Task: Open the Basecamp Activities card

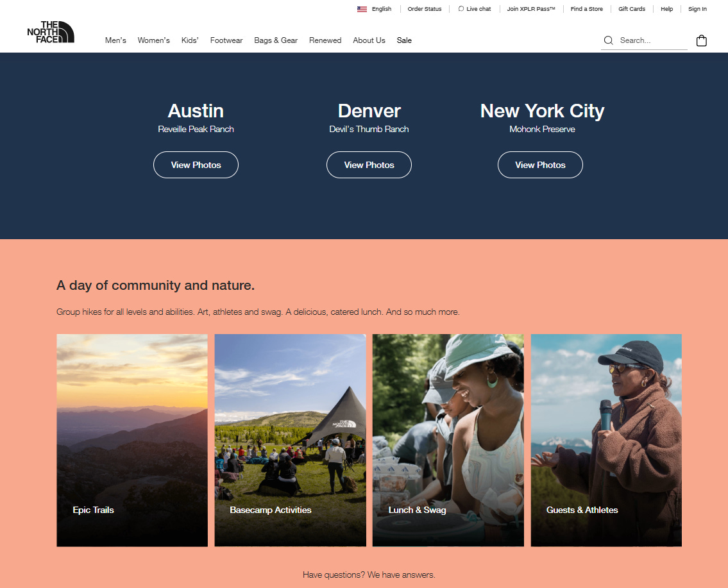Action: pyautogui.click(x=290, y=440)
